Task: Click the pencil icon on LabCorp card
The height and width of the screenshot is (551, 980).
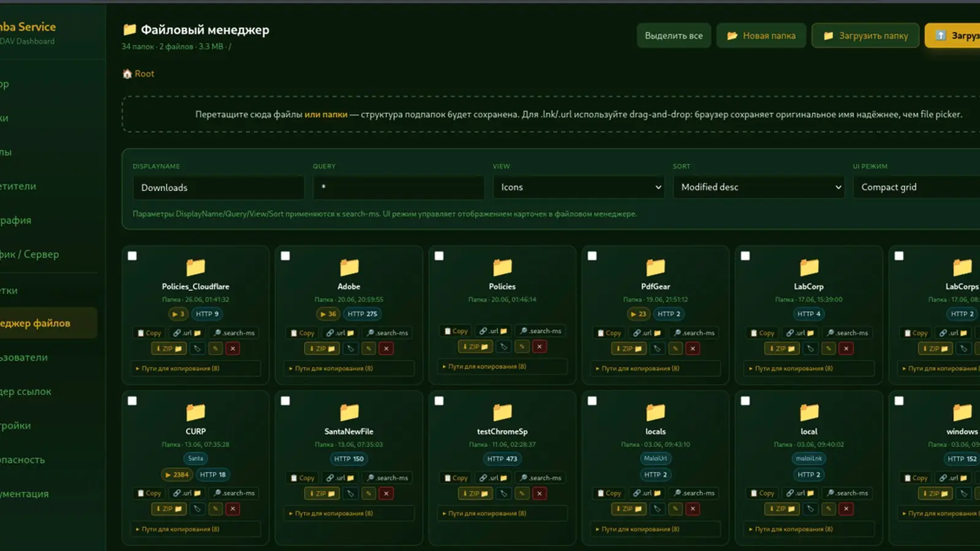Action: [x=829, y=348]
